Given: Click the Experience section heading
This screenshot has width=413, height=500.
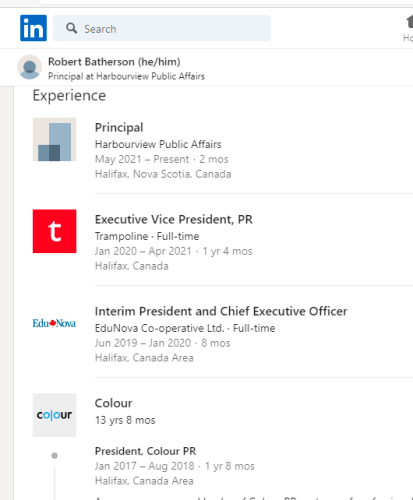Looking at the screenshot, I should [x=69, y=96].
